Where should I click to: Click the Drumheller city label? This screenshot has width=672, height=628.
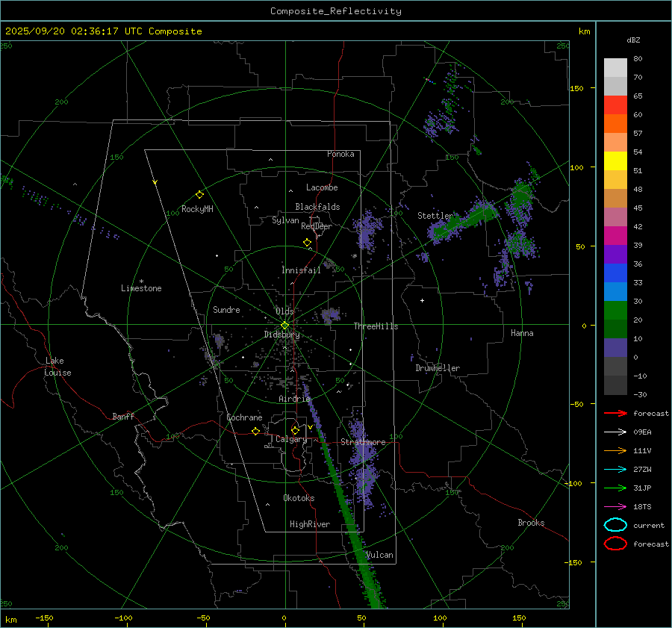pyautogui.click(x=438, y=368)
